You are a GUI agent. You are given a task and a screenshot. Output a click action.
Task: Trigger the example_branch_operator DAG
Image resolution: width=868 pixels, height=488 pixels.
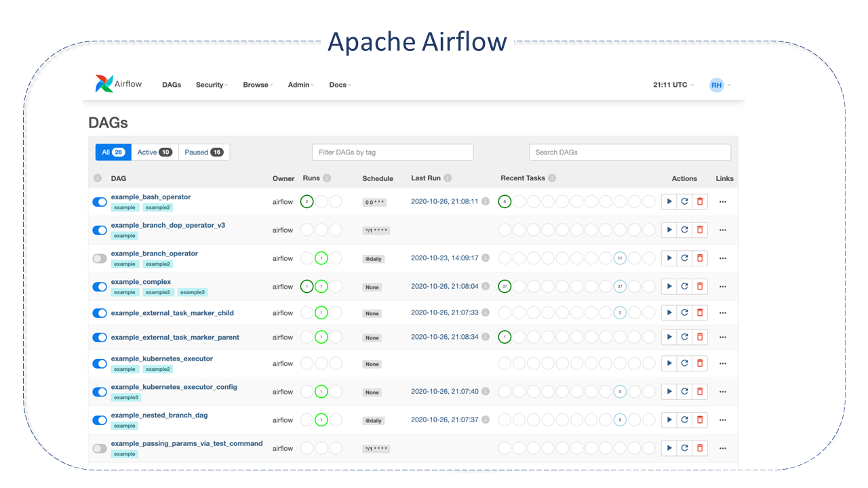point(669,258)
